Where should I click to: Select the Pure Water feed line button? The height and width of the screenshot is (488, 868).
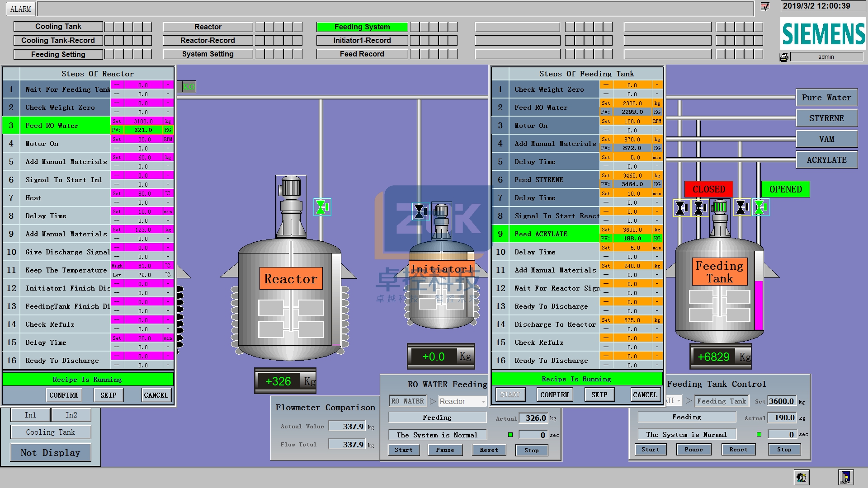(826, 98)
